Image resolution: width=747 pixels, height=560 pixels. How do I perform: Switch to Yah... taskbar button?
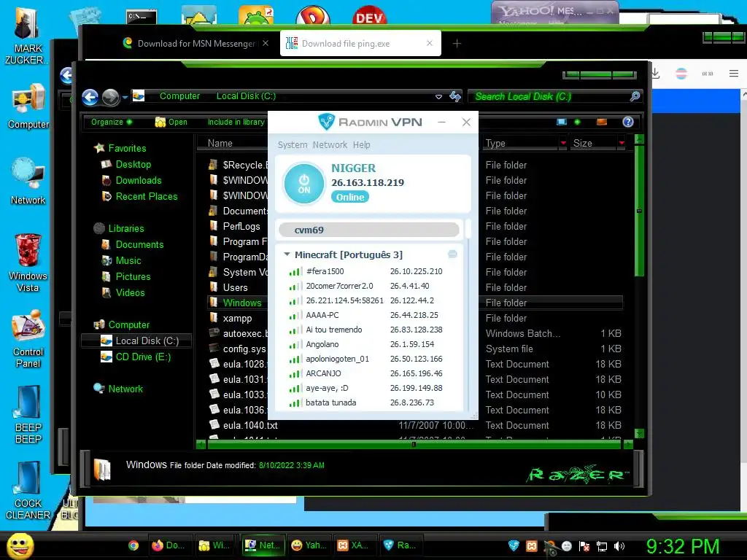pos(309,545)
